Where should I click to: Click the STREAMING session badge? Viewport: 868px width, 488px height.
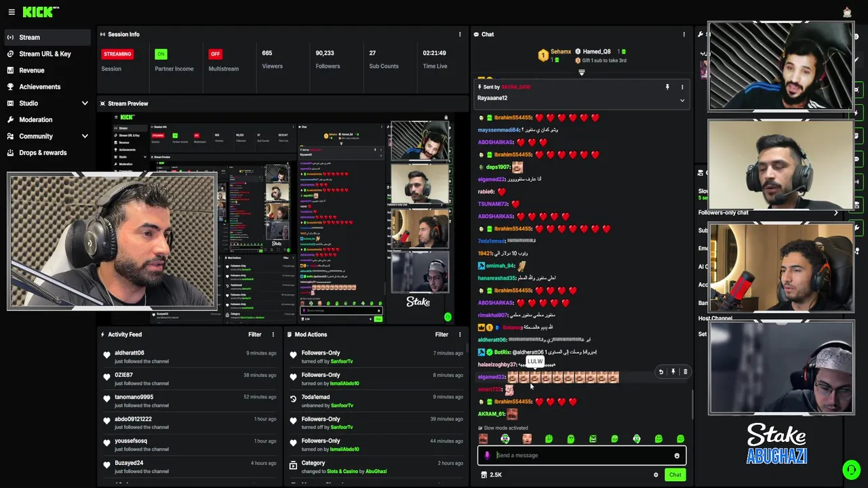pyautogui.click(x=117, y=54)
